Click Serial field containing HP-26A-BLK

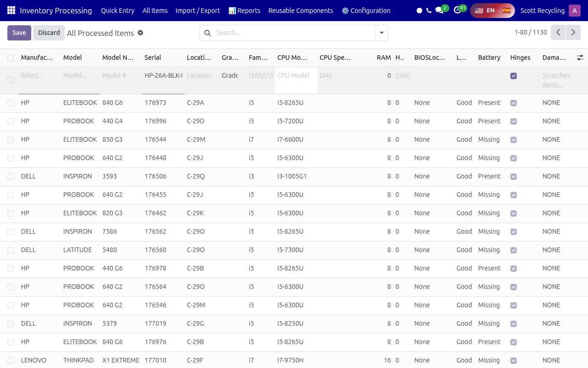[164, 75]
